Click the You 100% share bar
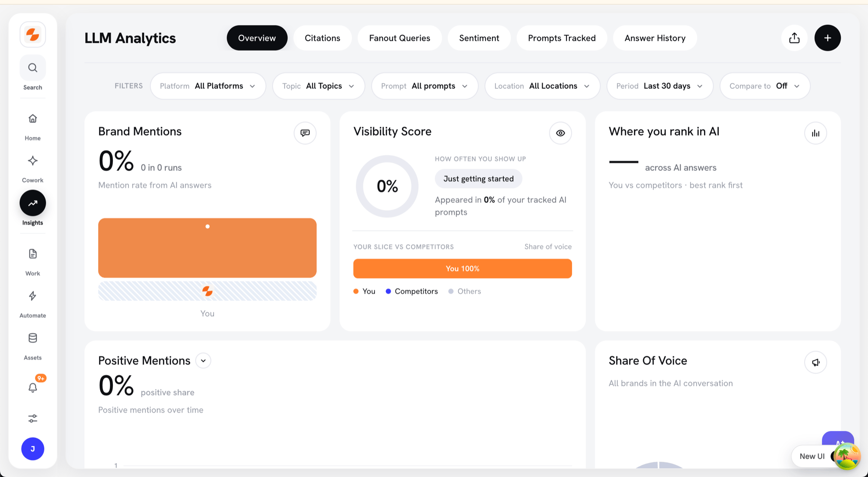The image size is (868, 477). point(463,268)
